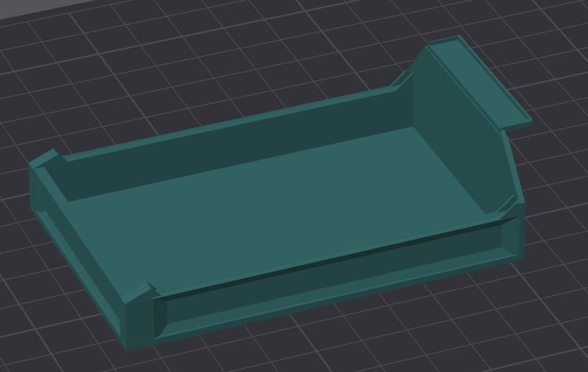Select the chamfered corner block nearest the viewer
This screenshot has height=372, width=588.
point(139,313)
